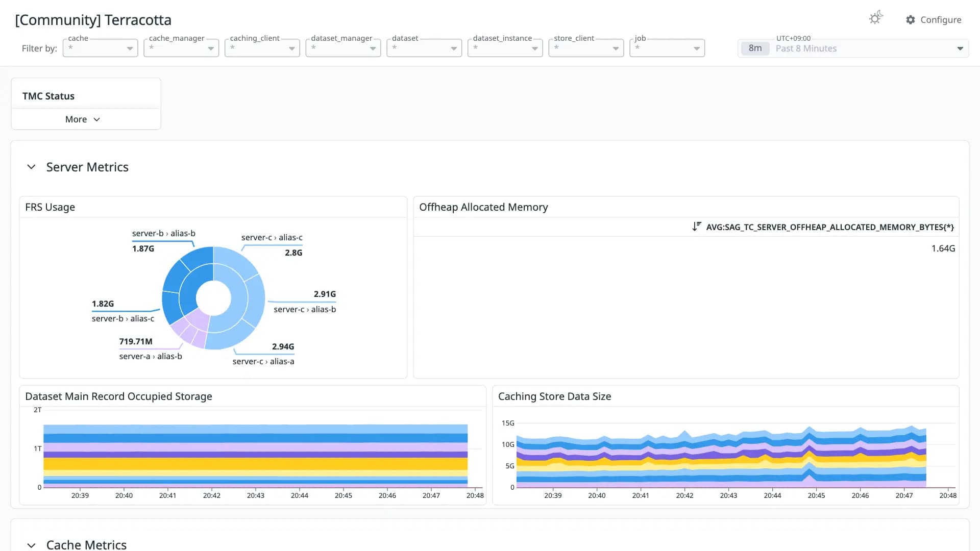Click the [Community] Terracotta dashboard title
This screenshot has height=551, width=980.
coord(93,20)
